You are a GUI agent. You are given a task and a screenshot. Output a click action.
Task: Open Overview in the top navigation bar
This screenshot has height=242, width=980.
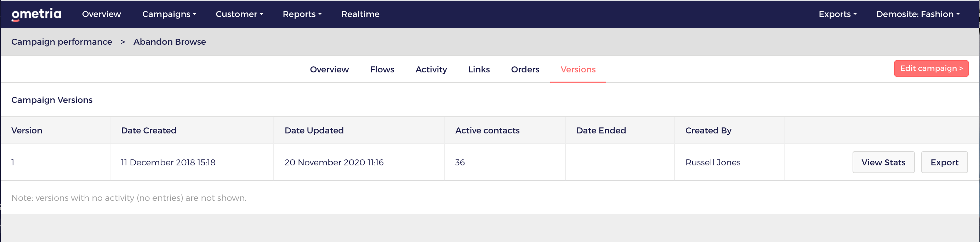(x=101, y=14)
